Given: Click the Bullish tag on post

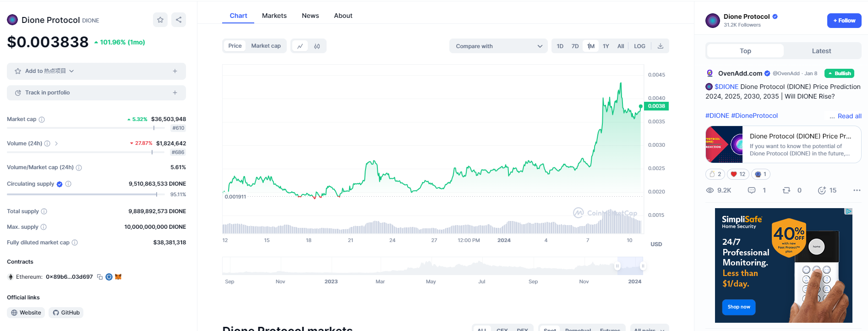Looking at the screenshot, I should (x=839, y=73).
